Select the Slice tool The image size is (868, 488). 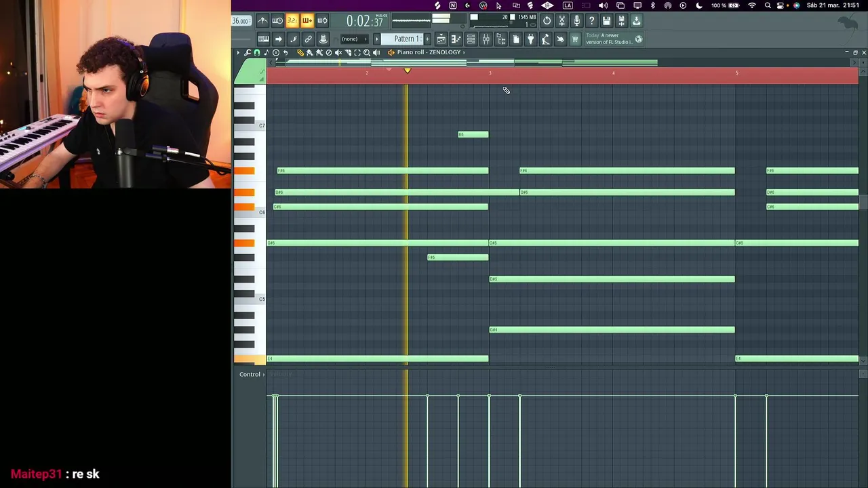coord(348,52)
